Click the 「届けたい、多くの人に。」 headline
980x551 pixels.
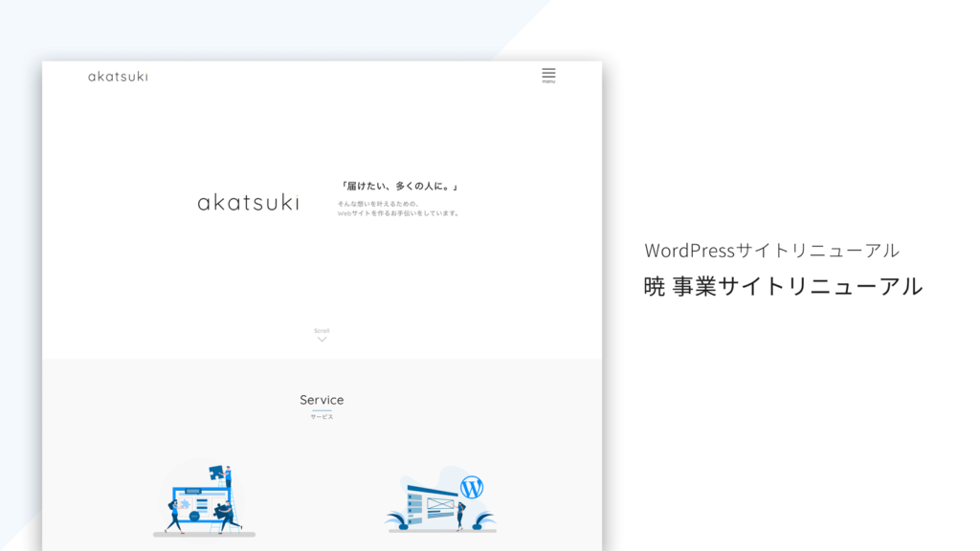click(x=406, y=187)
